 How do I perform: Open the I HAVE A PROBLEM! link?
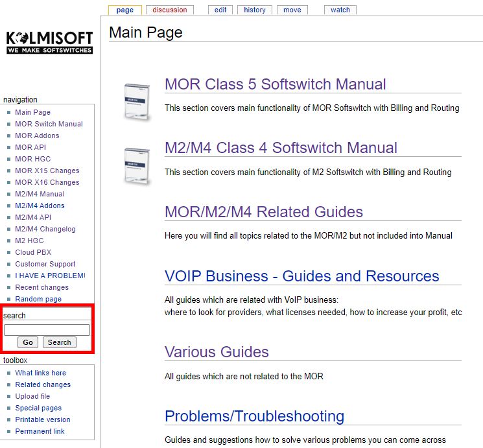(x=50, y=276)
